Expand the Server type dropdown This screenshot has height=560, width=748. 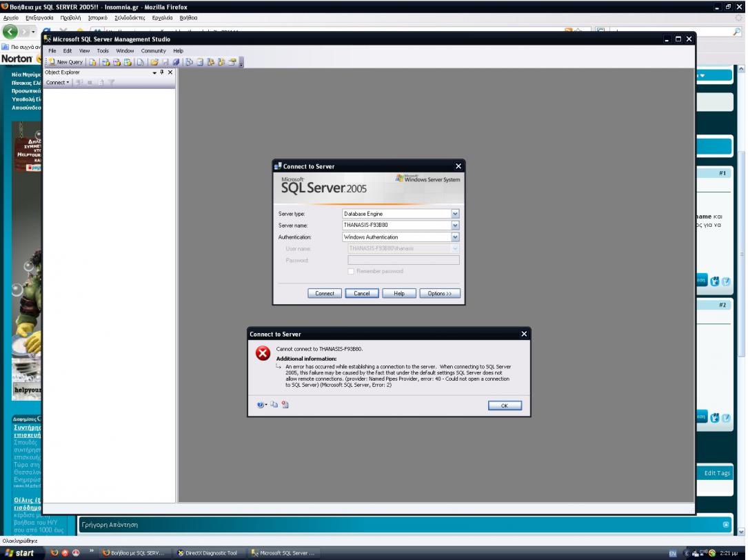455,214
